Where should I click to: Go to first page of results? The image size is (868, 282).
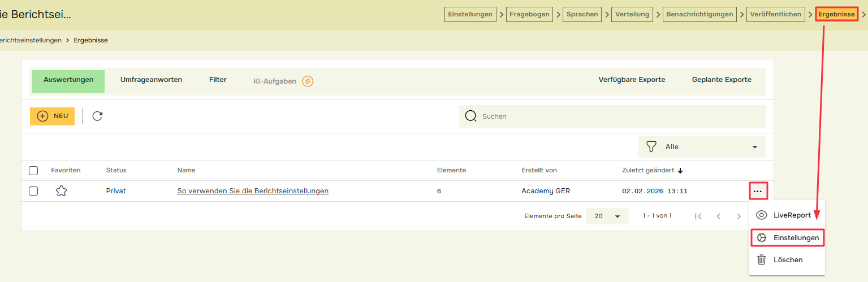698,216
